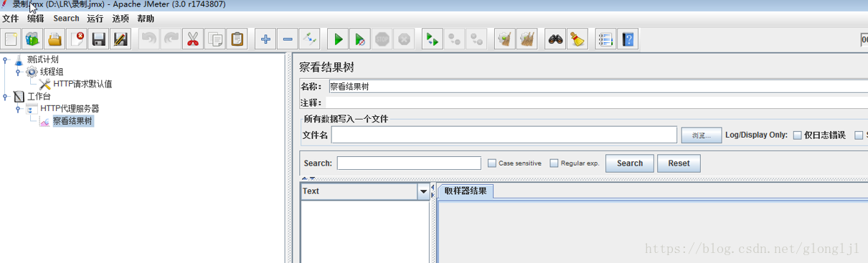Viewport: 868px width, 263px height.
Task: Enable 仅日志错误 checkbox
Action: 798,135
